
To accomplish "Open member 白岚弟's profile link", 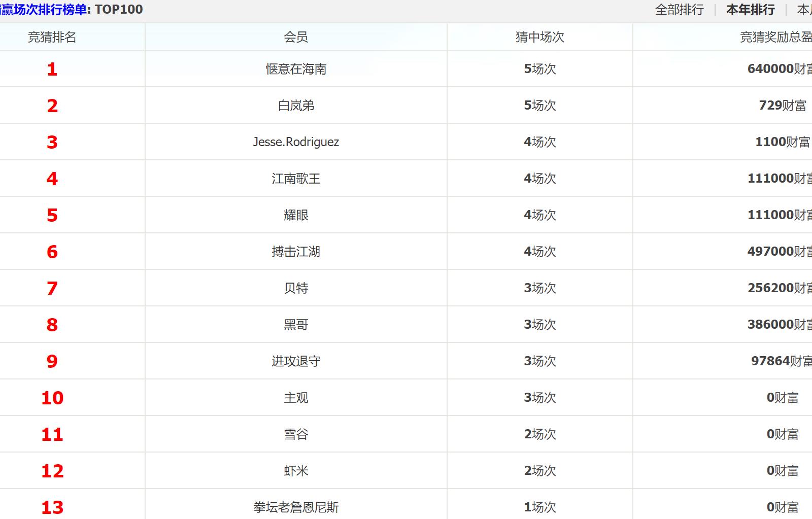I will point(296,106).
